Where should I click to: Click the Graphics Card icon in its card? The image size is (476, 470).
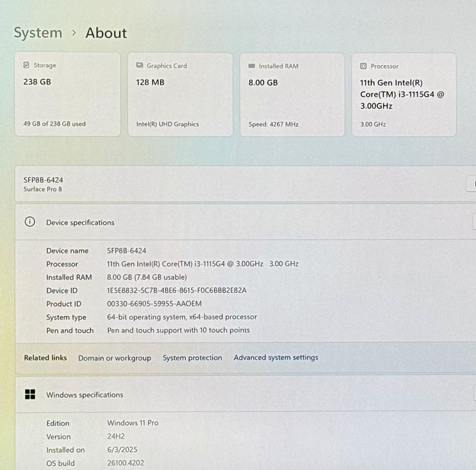click(x=140, y=65)
